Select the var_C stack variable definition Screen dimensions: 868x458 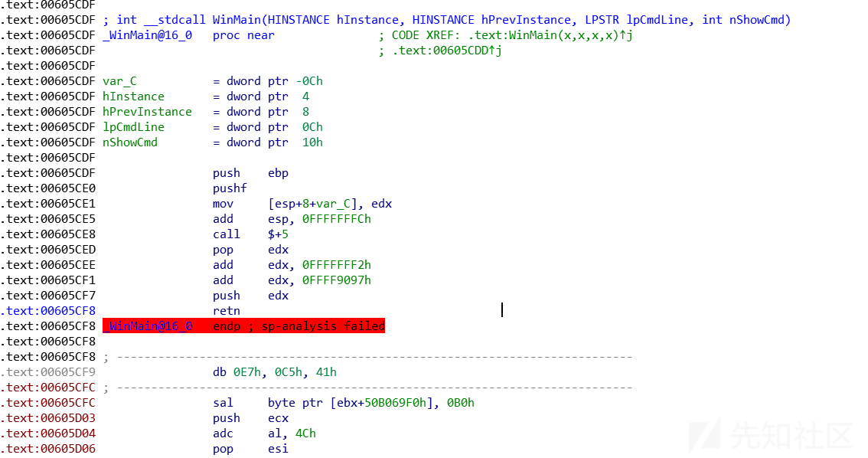tap(213, 81)
